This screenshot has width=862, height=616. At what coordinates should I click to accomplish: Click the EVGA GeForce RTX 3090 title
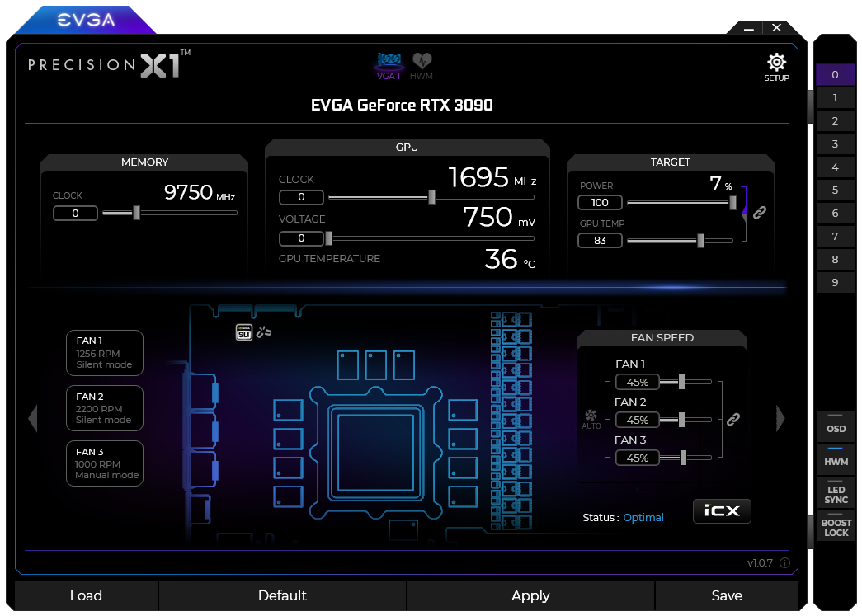(x=402, y=105)
